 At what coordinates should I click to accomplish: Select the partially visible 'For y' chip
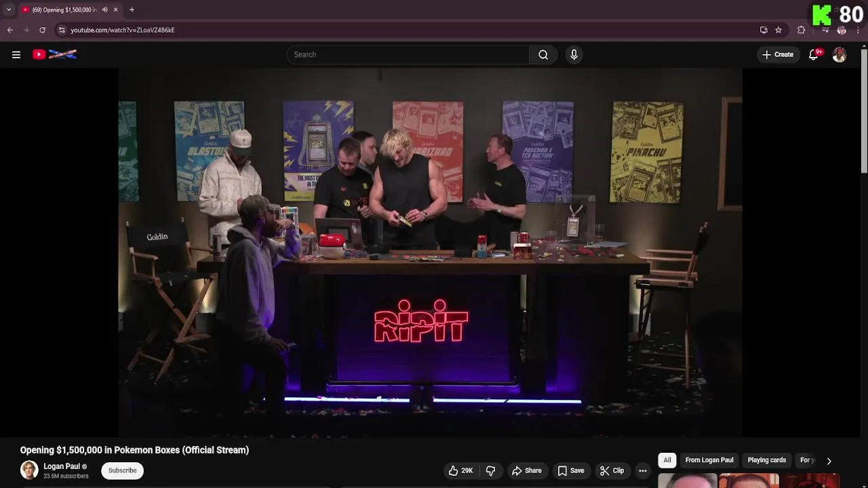(x=806, y=460)
